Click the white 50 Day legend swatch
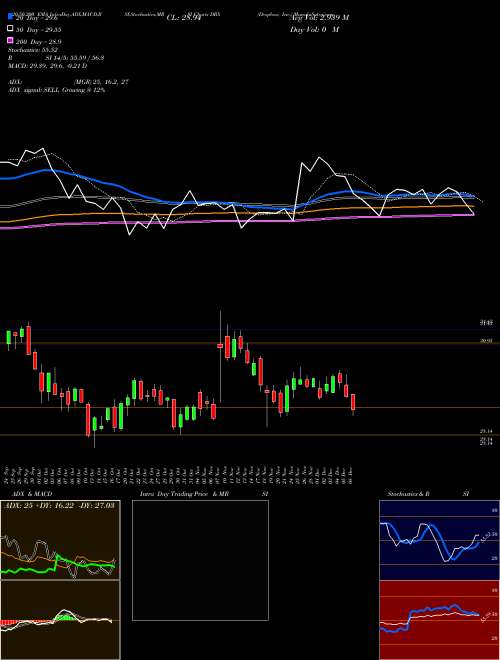 click(x=10, y=29)
